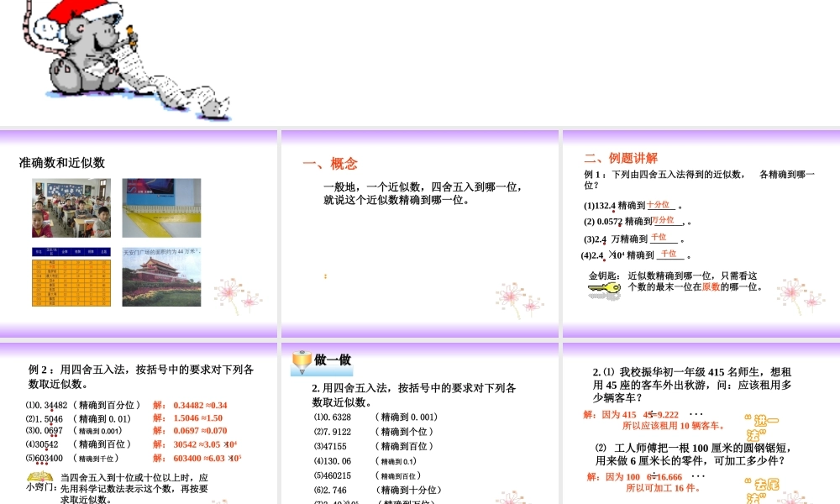The width and height of the screenshot is (840, 504).
Task: Open the yellow ruler photo
Action: (161, 207)
